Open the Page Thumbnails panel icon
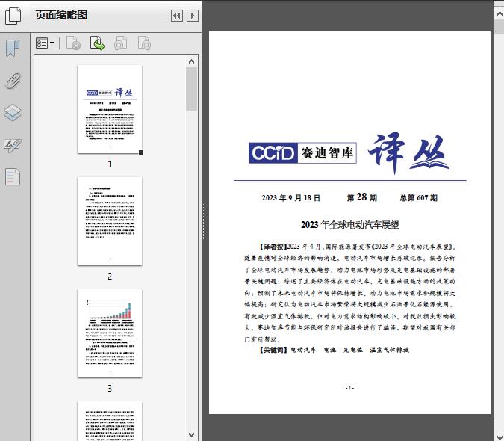This screenshot has height=441, width=504. point(13,16)
